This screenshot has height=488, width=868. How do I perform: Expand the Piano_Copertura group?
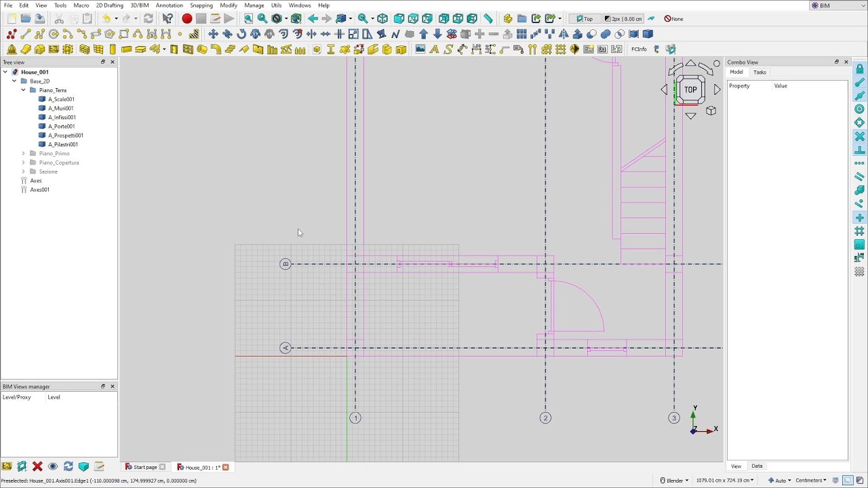23,163
